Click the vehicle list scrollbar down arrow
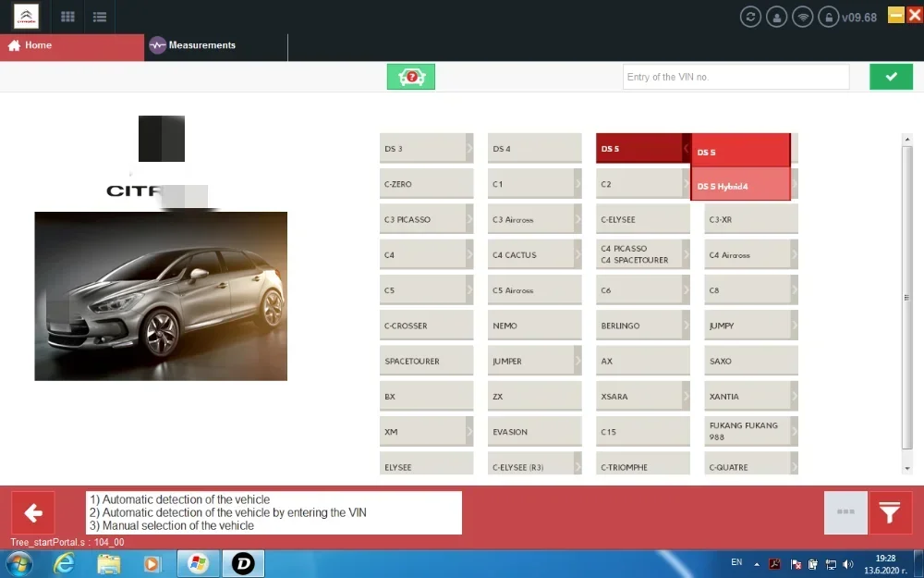Screen dimensions: 924x578 (x=907, y=468)
